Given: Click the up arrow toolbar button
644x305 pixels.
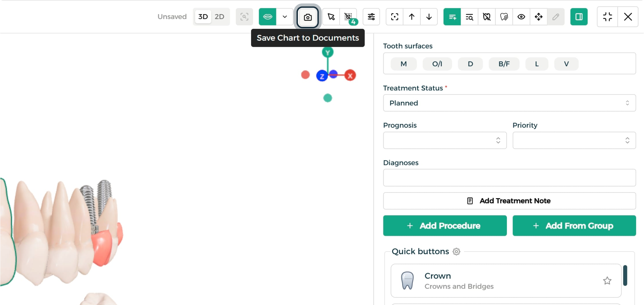Looking at the screenshot, I should click(412, 17).
